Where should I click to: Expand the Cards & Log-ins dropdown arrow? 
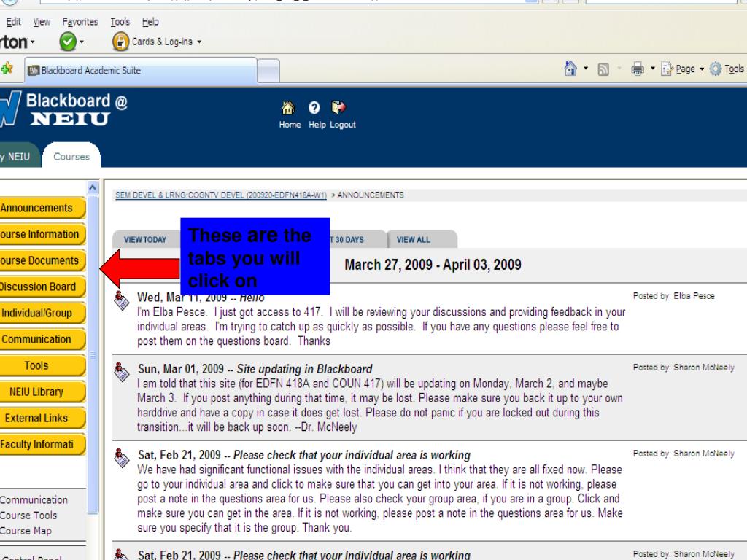pyautogui.click(x=199, y=42)
